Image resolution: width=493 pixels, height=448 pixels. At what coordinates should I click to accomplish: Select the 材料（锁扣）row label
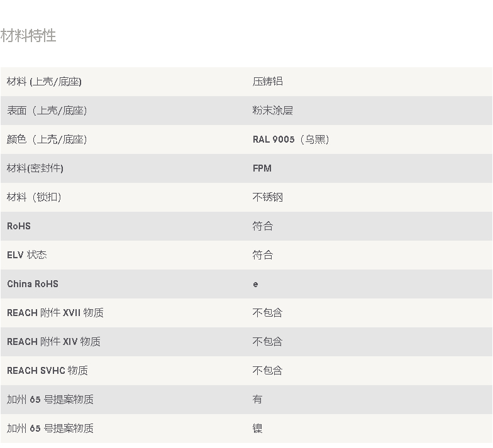pos(34,197)
